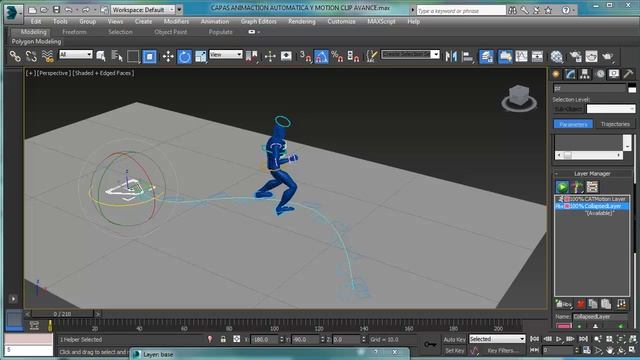Click the Name field showing CollapsedLayer
This screenshot has height=360, width=640.
[x=600, y=317]
